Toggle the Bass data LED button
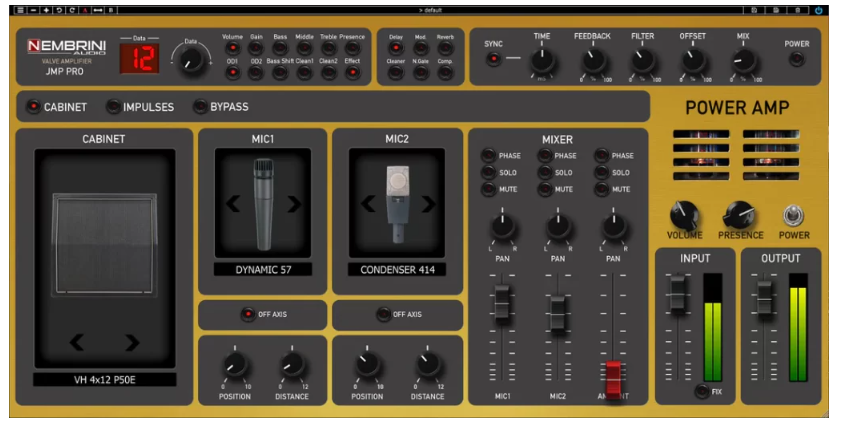 (280, 48)
